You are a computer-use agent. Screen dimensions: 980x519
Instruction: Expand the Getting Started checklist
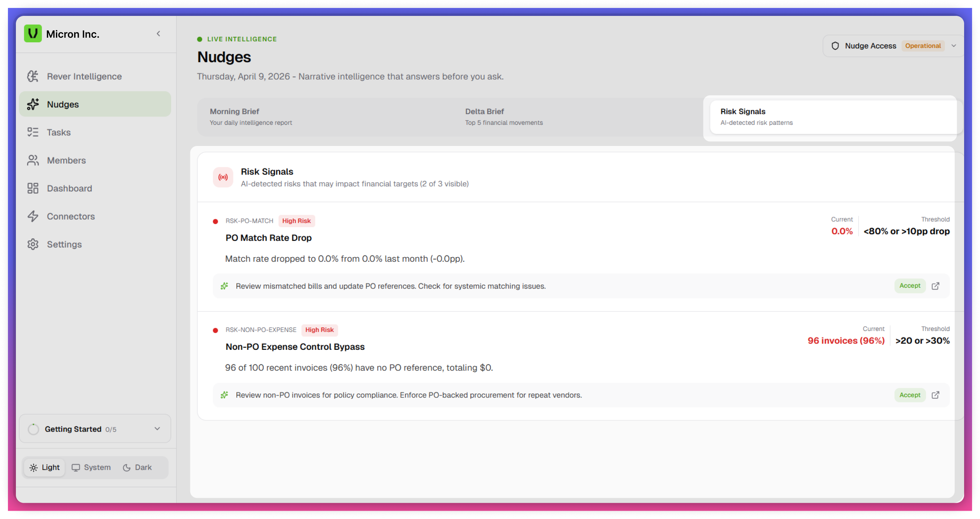tap(157, 428)
